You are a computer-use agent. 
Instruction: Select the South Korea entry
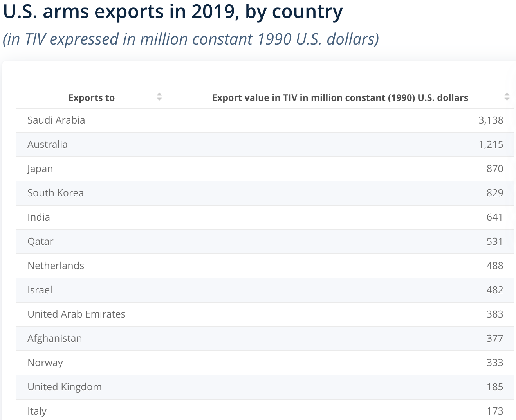coord(56,193)
